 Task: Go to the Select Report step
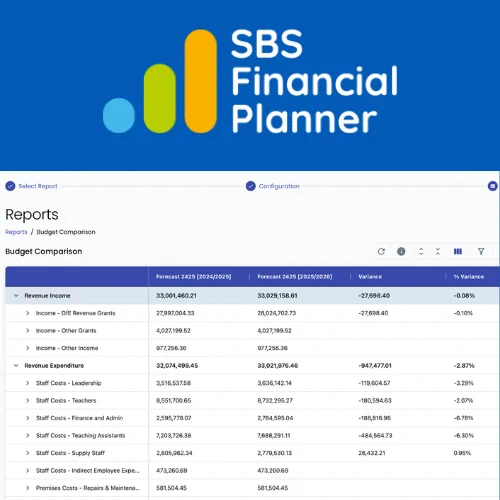38,186
